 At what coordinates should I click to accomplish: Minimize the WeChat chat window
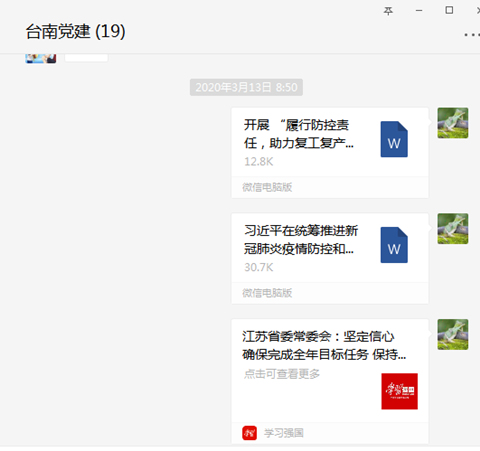point(419,11)
